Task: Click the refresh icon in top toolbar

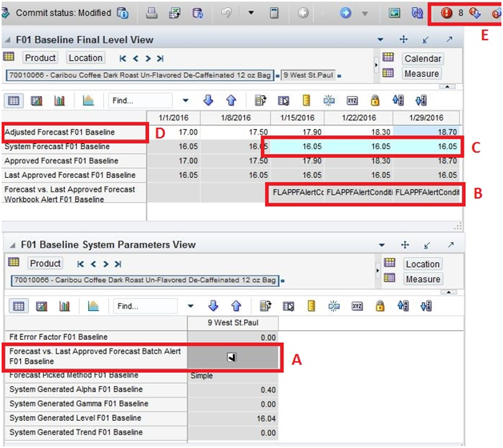Action: tap(417, 13)
